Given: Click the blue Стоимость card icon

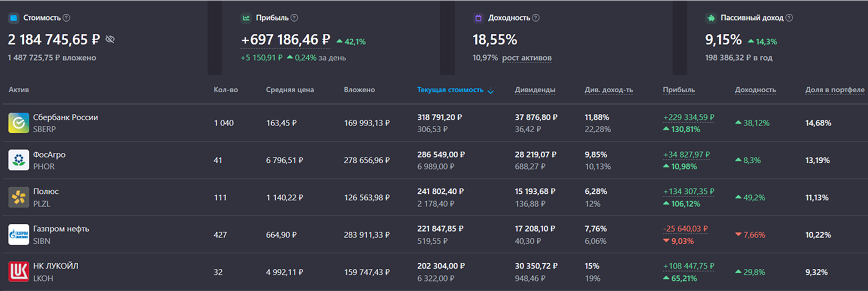Looking at the screenshot, I should tap(13, 18).
